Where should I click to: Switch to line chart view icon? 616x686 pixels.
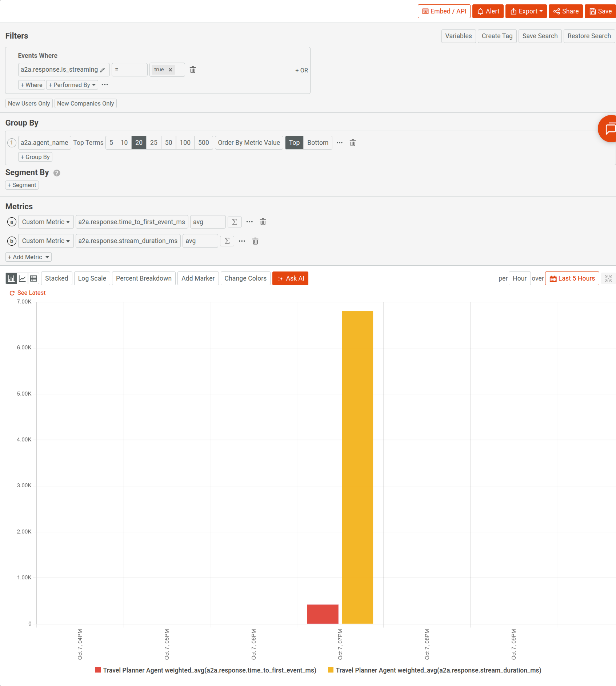pyautogui.click(x=23, y=278)
